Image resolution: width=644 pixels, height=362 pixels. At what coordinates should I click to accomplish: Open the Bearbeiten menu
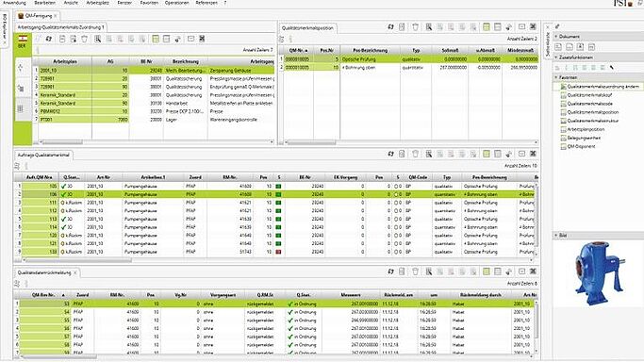coord(44,3)
